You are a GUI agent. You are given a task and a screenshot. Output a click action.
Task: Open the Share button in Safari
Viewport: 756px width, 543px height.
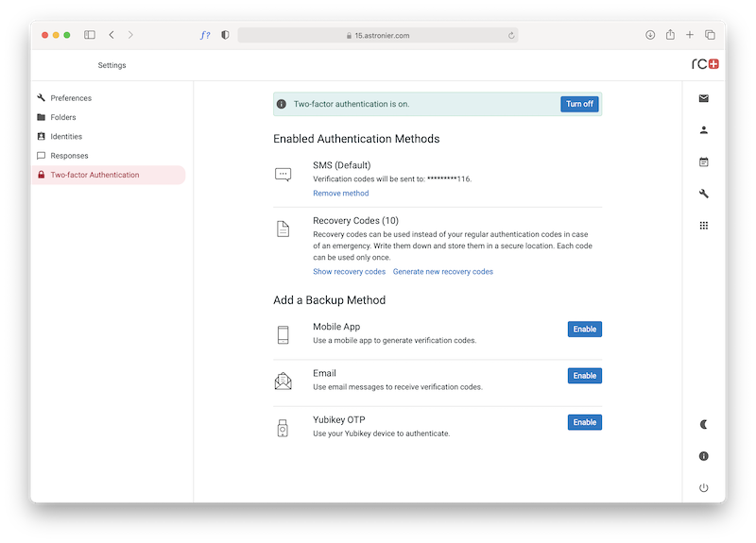(670, 34)
